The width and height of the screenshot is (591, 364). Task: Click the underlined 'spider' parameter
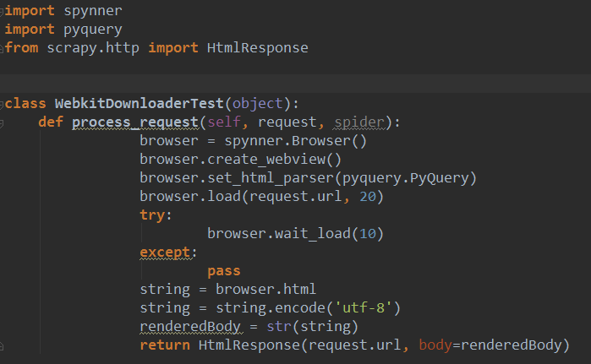[359, 122]
